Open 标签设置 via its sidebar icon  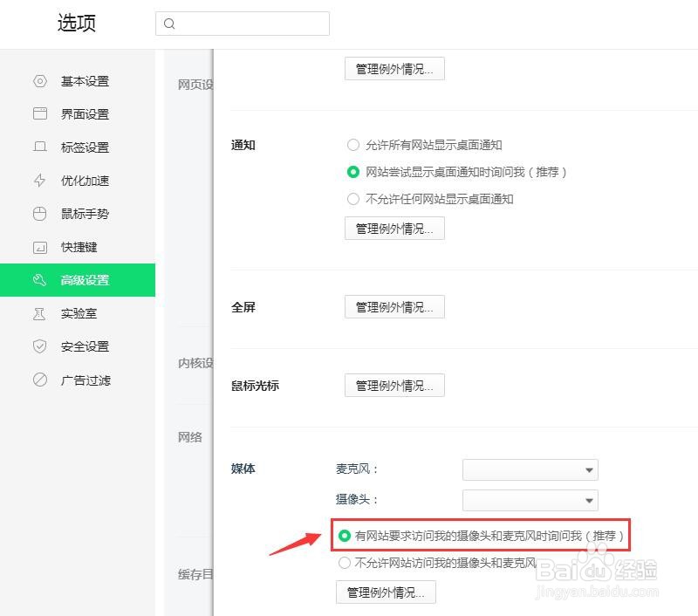click(40, 147)
